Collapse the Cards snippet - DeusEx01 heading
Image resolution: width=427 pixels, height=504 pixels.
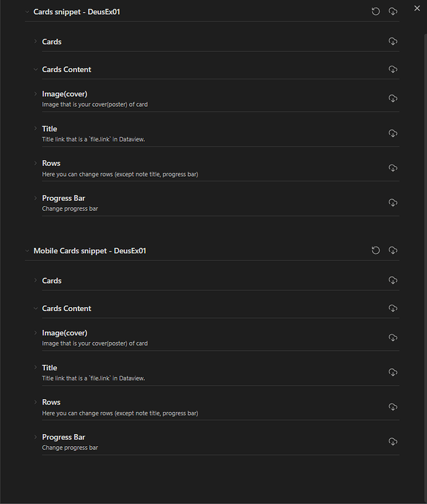(x=27, y=12)
